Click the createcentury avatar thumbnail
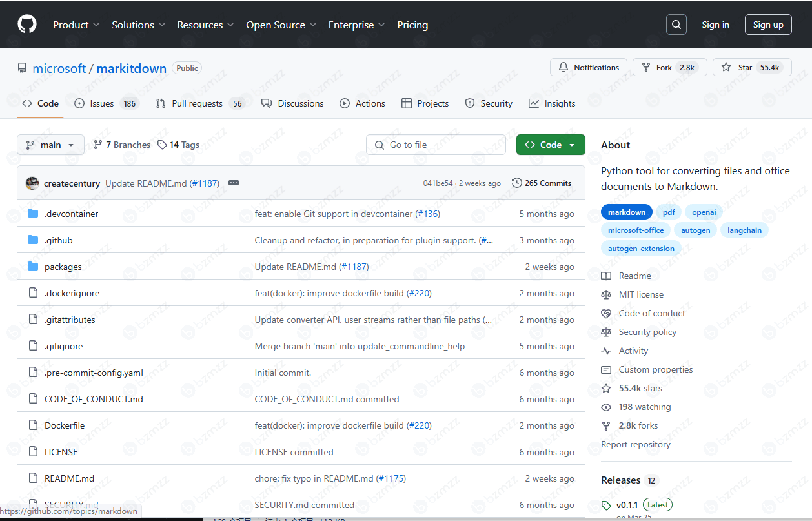This screenshot has width=812, height=521. [32, 183]
